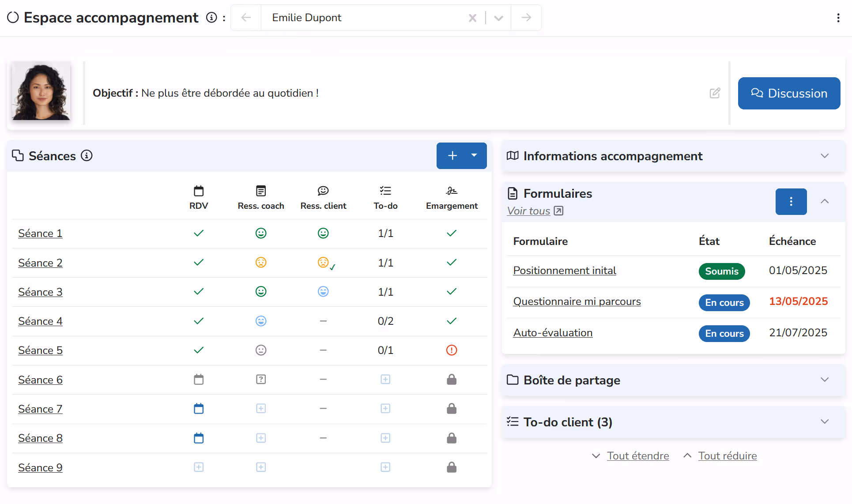Click Tout réduire to collapse all
This screenshot has width=852, height=504.
727,456
